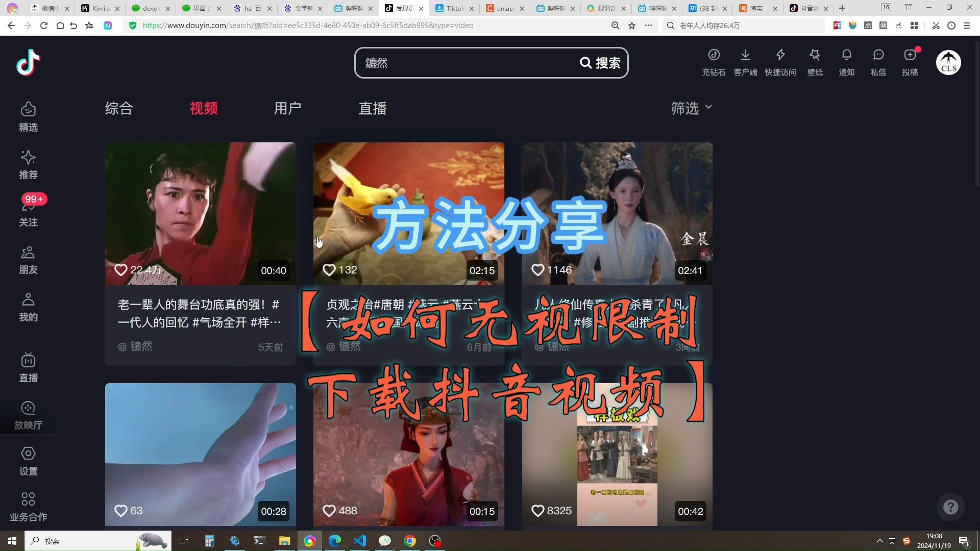
Task: Open Google Chrome from the taskbar
Action: (x=410, y=541)
